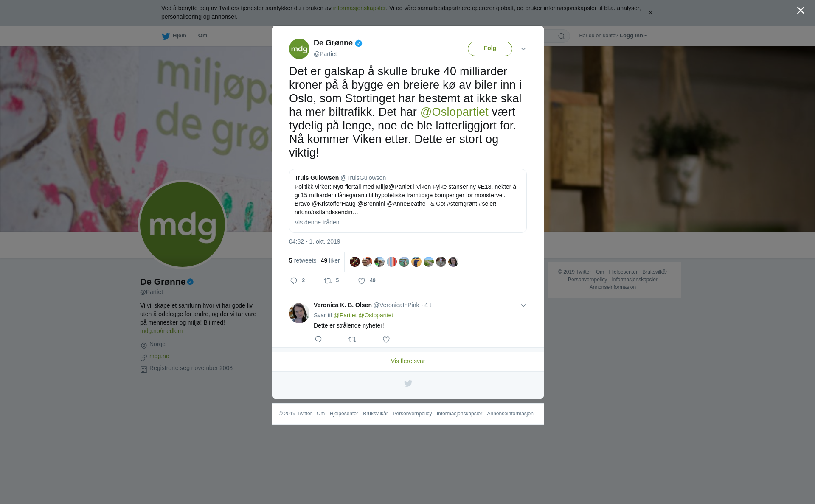Dismiss the cookie notice banner

[x=650, y=13]
